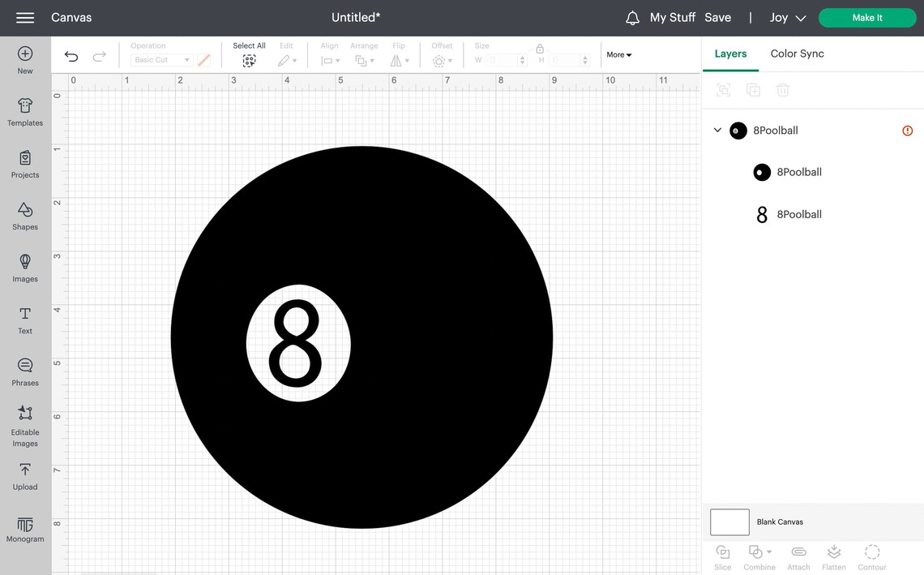Collapse the 8Poolball layer group
The height and width of the screenshot is (575, 924).
point(717,130)
